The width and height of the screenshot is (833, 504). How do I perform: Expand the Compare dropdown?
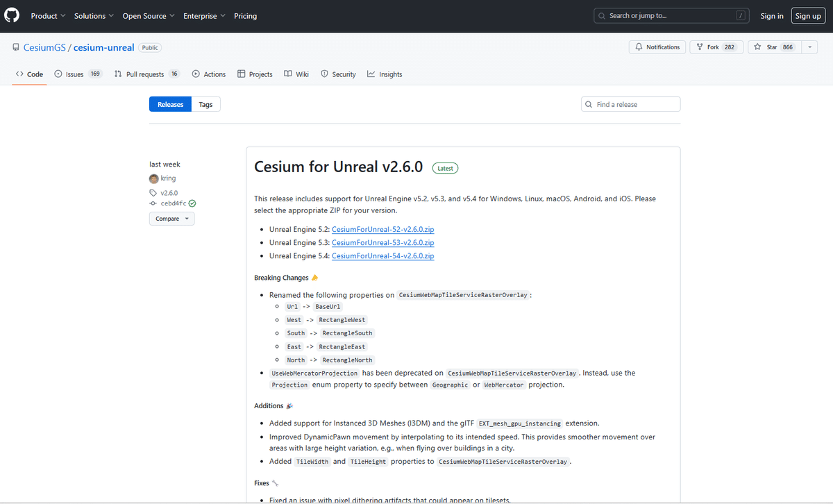pos(171,219)
